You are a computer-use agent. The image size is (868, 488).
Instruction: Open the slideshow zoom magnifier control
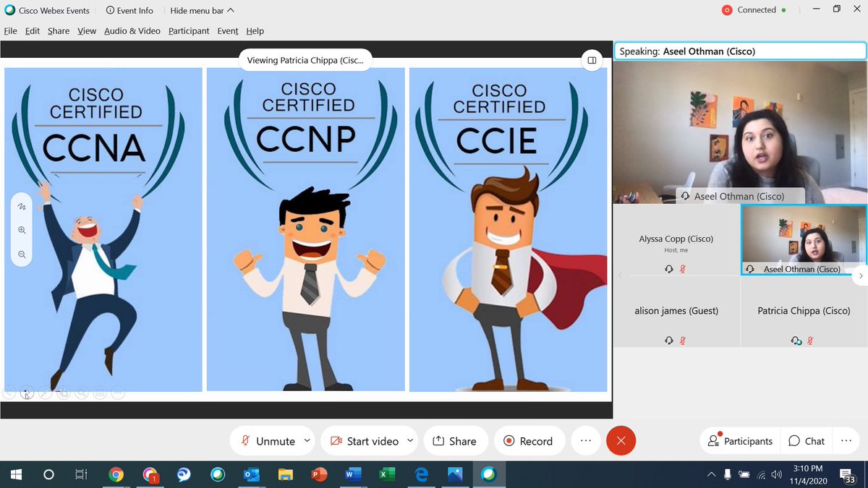coord(82,393)
